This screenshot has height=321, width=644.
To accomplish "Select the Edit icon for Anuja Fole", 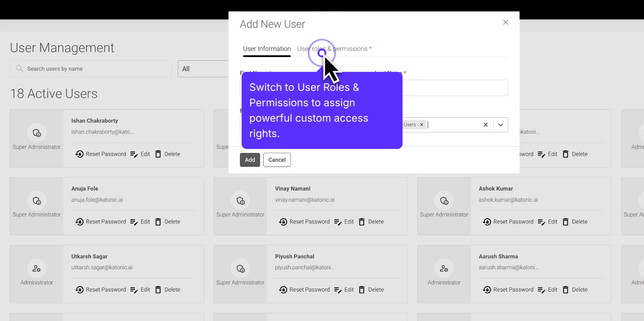I will 135,222.
